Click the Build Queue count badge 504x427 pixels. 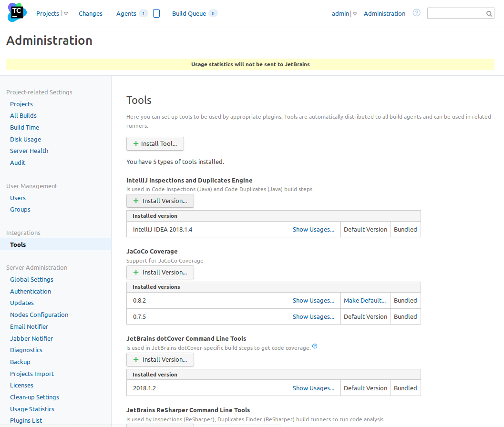213,13
